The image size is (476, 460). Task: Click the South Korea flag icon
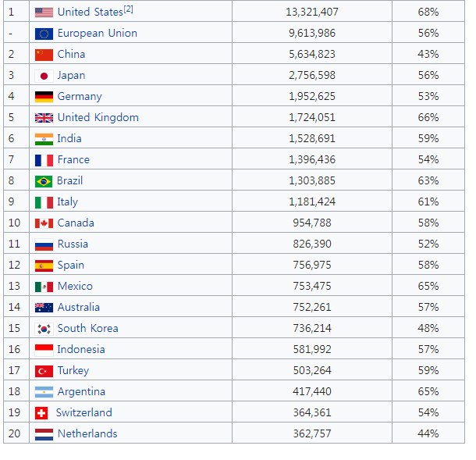[x=44, y=329]
